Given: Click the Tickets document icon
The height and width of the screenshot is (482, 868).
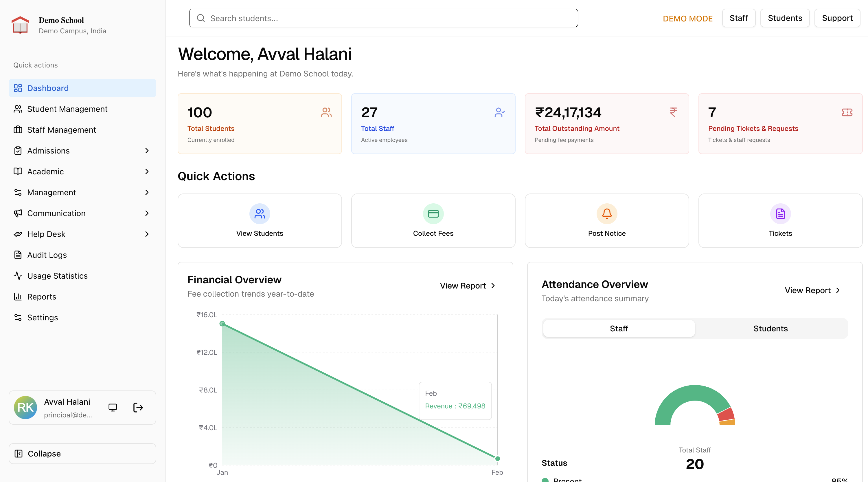Looking at the screenshot, I should pyautogui.click(x=780, y=214).
